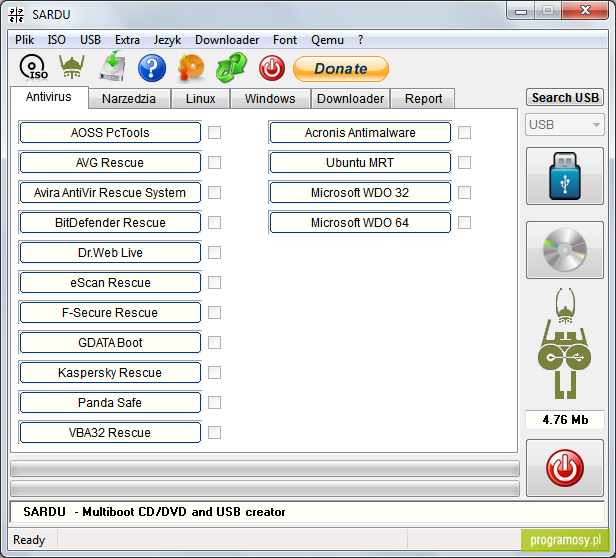Click the burning disc toolbar icon
616x558 pixels.
coord(191,68)
